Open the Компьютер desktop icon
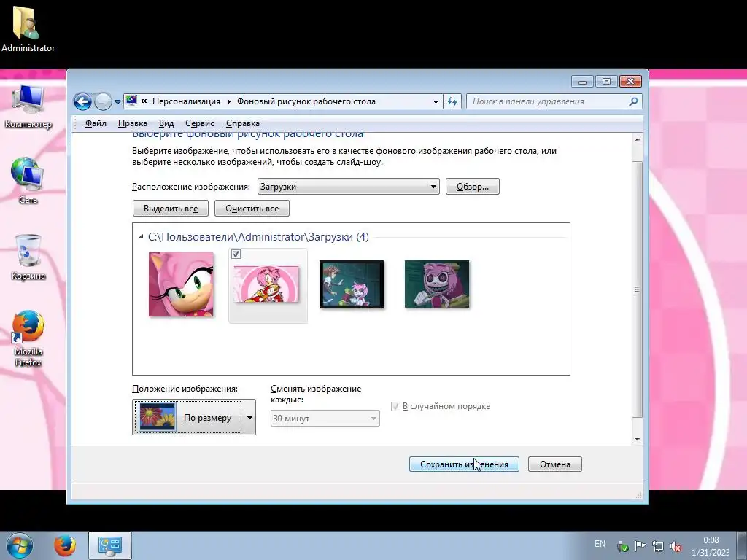Image resolution: width=747 pixels, height=560 pixels. [28, 106]
